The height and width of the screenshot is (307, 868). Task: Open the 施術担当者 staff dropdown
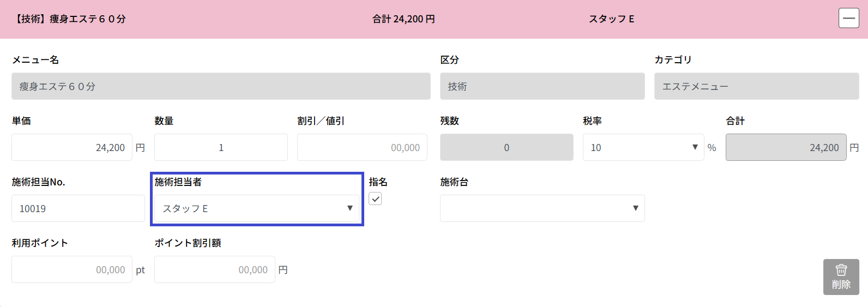(x=257, y=208)
